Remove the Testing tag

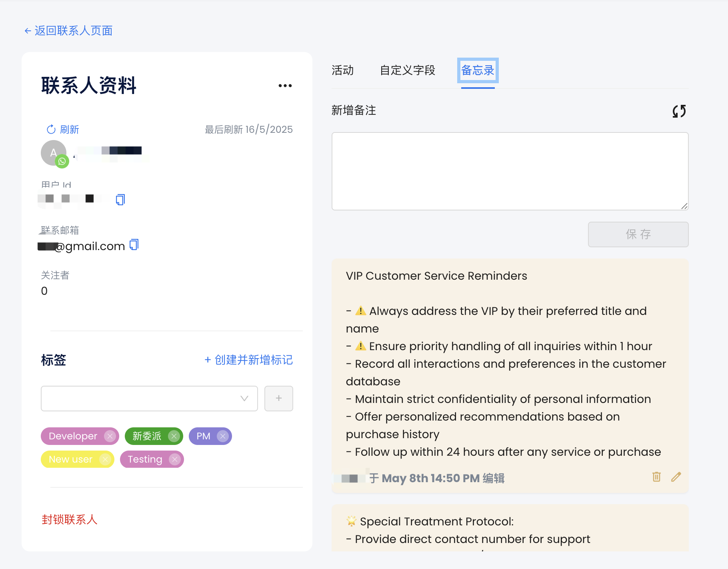[x=174, y=459]
